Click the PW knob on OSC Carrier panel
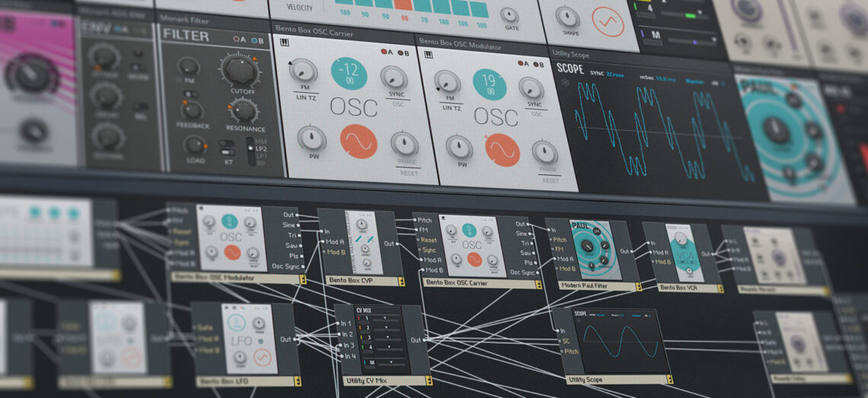 (311, 139)
